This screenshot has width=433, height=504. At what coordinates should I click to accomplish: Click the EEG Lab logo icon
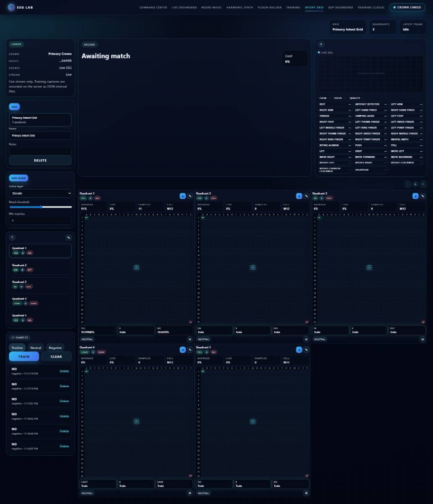(11, 7)
